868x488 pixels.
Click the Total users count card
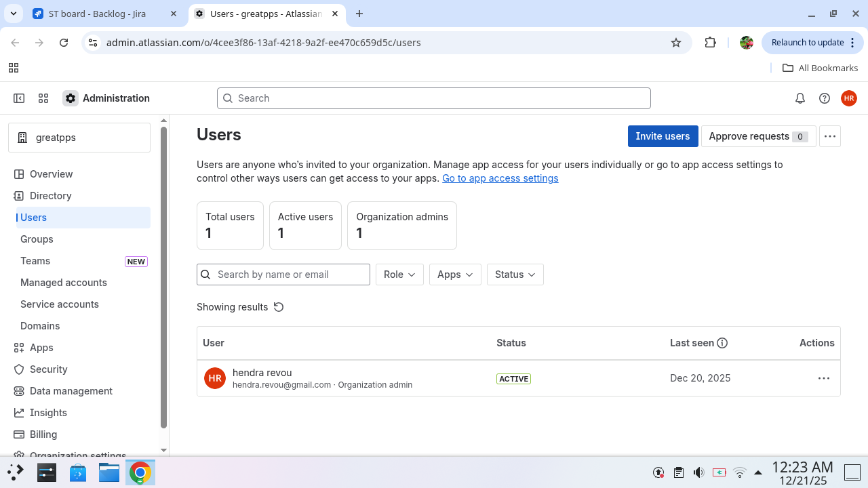[230, 226]
